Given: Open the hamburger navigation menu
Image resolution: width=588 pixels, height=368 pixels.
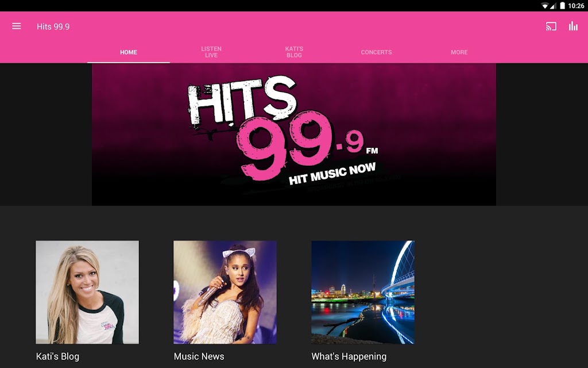Looking at the screenshot, I should point(17,26).
